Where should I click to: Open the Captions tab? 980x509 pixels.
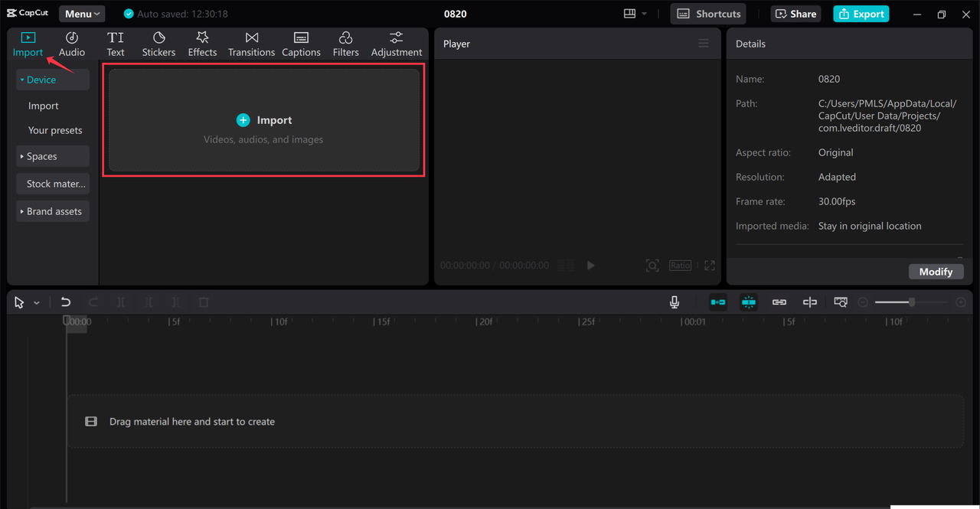tap(301, 44)
